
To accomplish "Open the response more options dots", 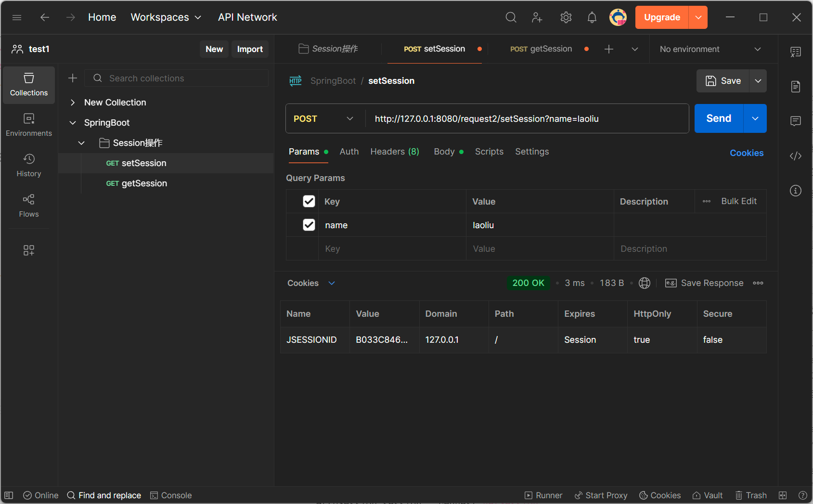I will click(758, 283).
